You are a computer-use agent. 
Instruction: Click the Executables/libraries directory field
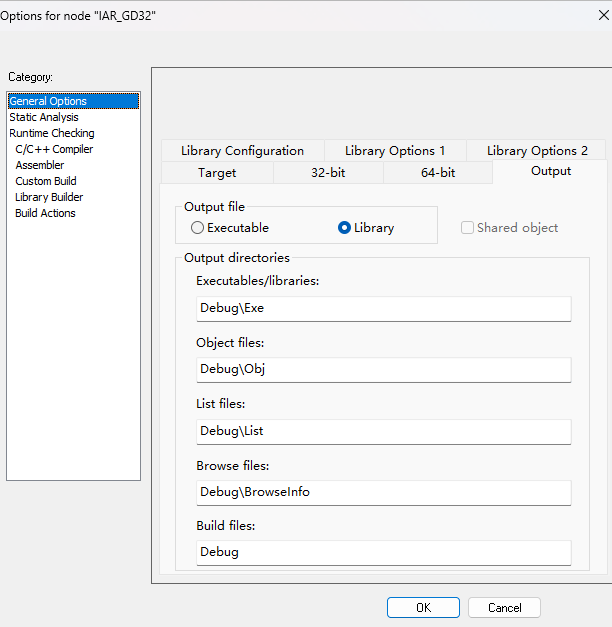pyautogui.click(x=384, y=308)
